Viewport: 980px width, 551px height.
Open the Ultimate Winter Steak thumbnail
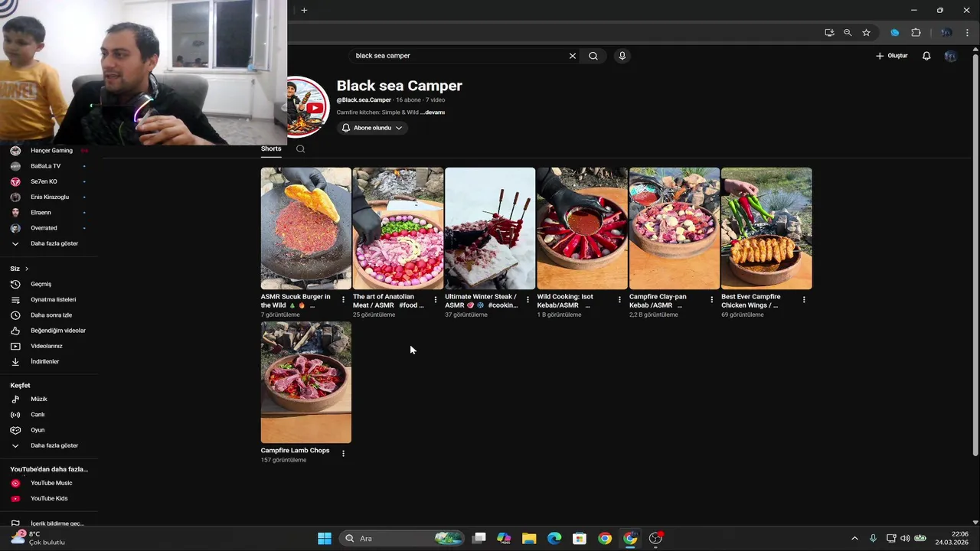click(x=490, y=228)
